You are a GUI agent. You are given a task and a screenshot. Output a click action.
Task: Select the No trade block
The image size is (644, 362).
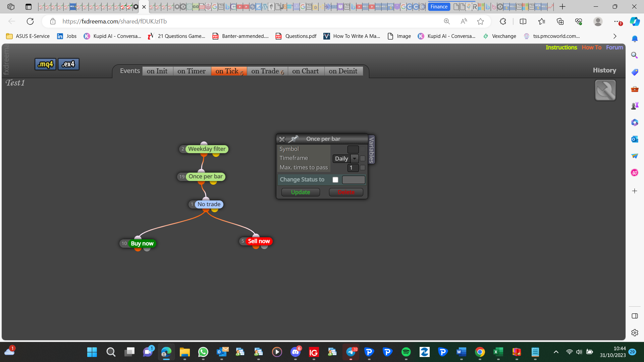pyautogui.click(x=209, y=204)
